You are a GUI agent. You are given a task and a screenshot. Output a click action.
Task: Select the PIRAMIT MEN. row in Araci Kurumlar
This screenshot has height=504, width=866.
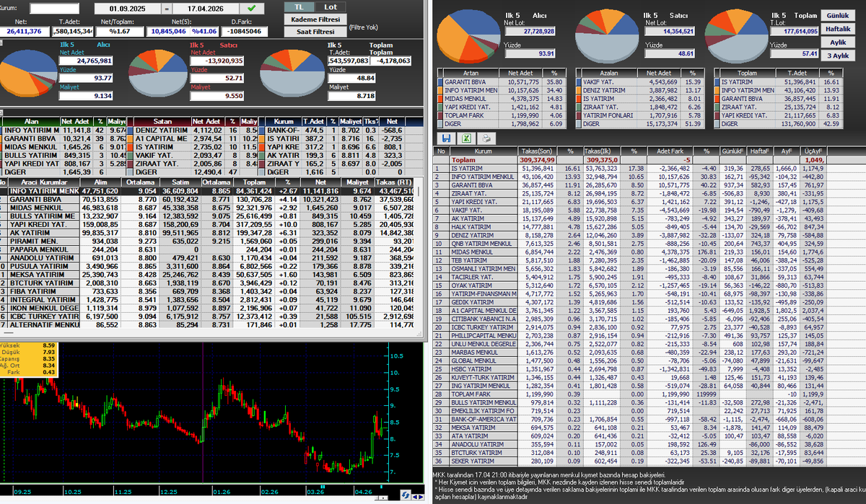[207, 240]
